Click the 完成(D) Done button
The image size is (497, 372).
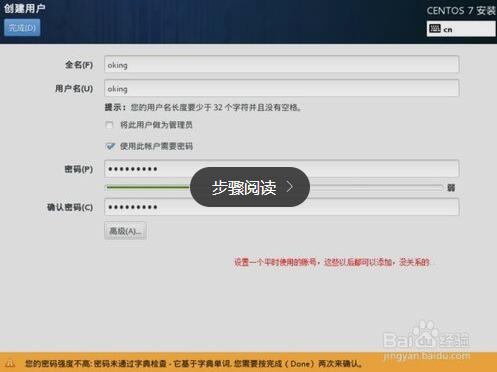pos(22,27)
